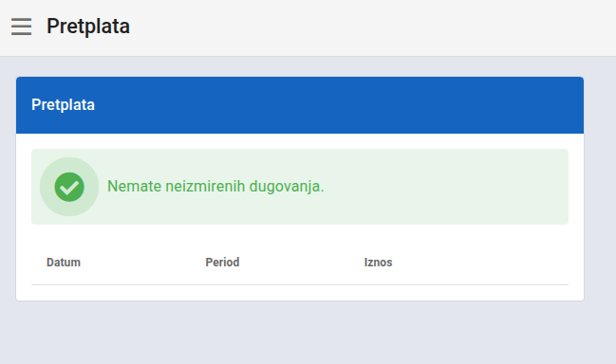This screenshot has width=616, height=364.
Task: Click the empty table area right of Iznos
Action: (479, 262)
